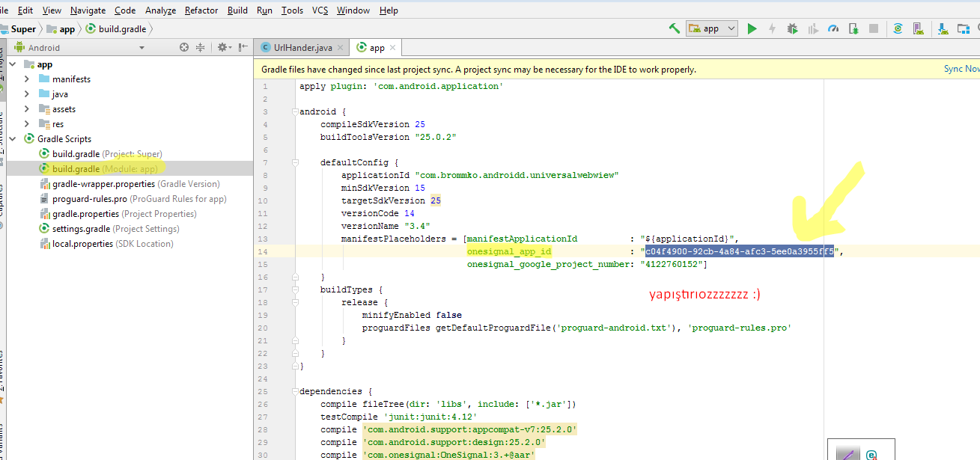
Task: Expand the res folder
Action: tap(27, 124)
